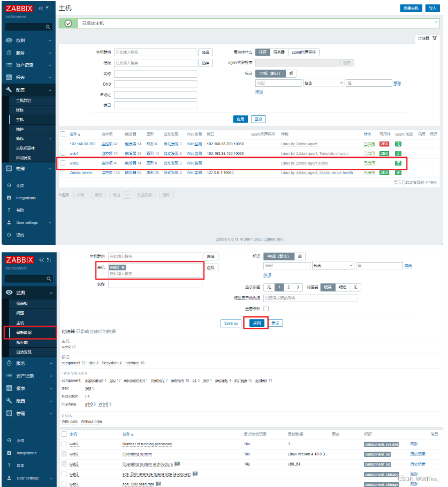Open the 192.168.88.200 host link

tap(82, 144)
